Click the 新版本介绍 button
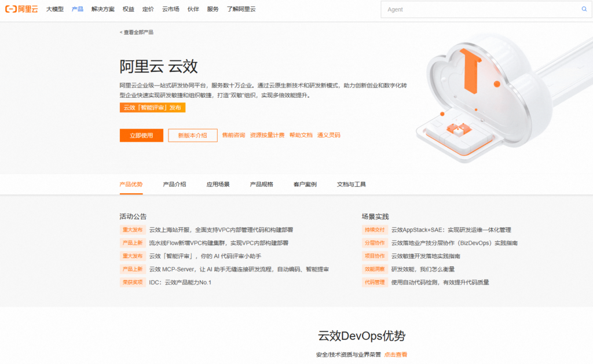 pyautogui.click(x=192, y=135)
